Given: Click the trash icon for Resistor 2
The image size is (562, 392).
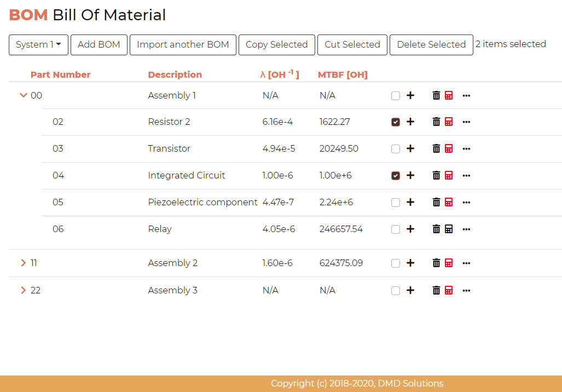Looking at the screenshot, I should click(x=436, y=122).
